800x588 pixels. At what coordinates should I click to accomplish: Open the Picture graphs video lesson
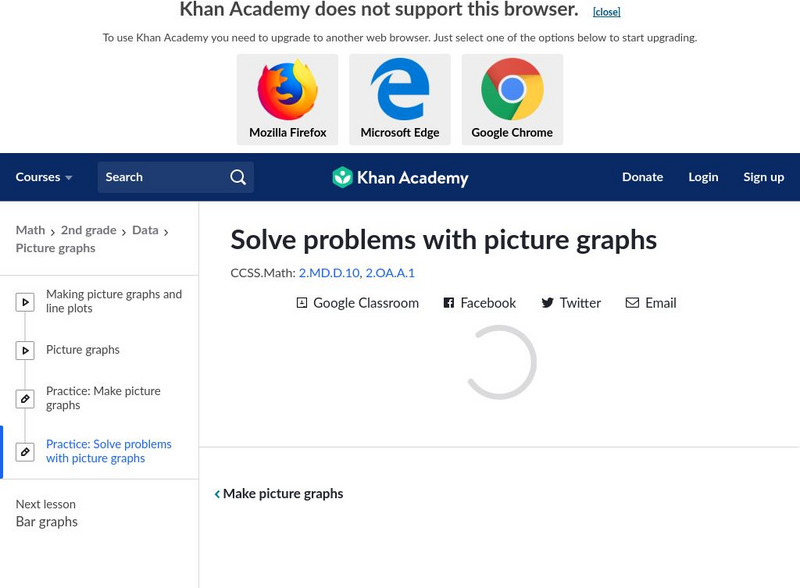tap(83, 350)
